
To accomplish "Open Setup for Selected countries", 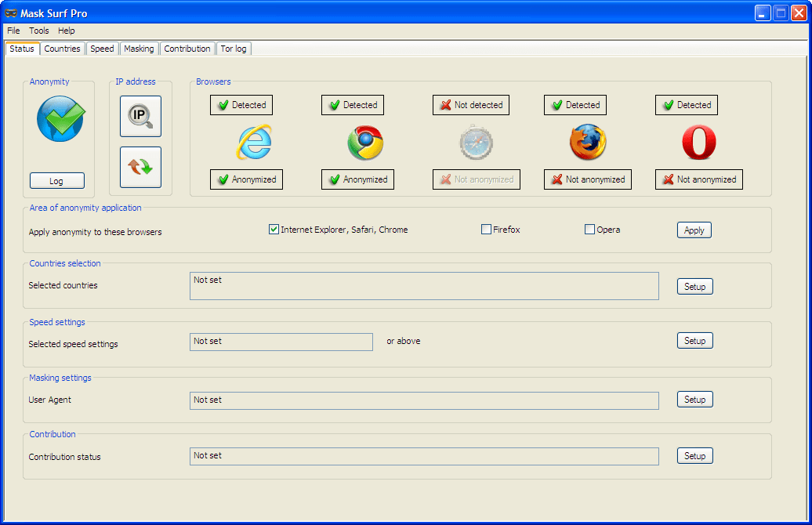I will pos(694,286).
